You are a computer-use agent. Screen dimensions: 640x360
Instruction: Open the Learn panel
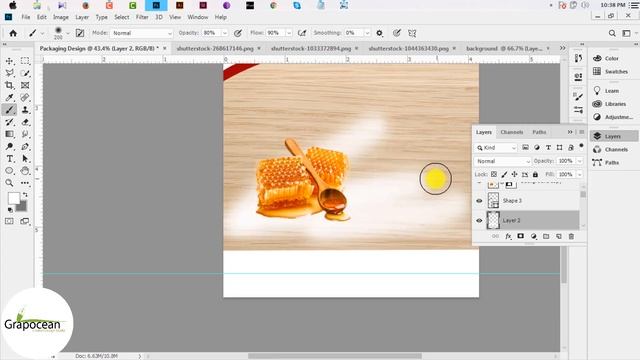607,91
